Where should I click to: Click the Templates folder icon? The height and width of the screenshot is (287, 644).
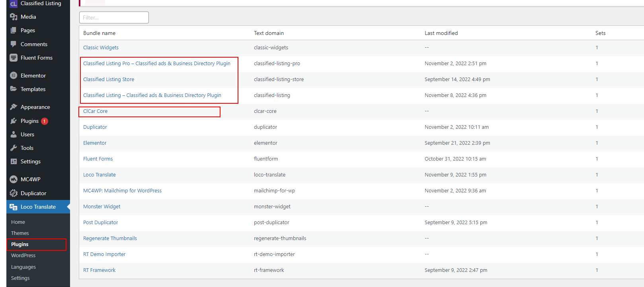click(14, 89)
